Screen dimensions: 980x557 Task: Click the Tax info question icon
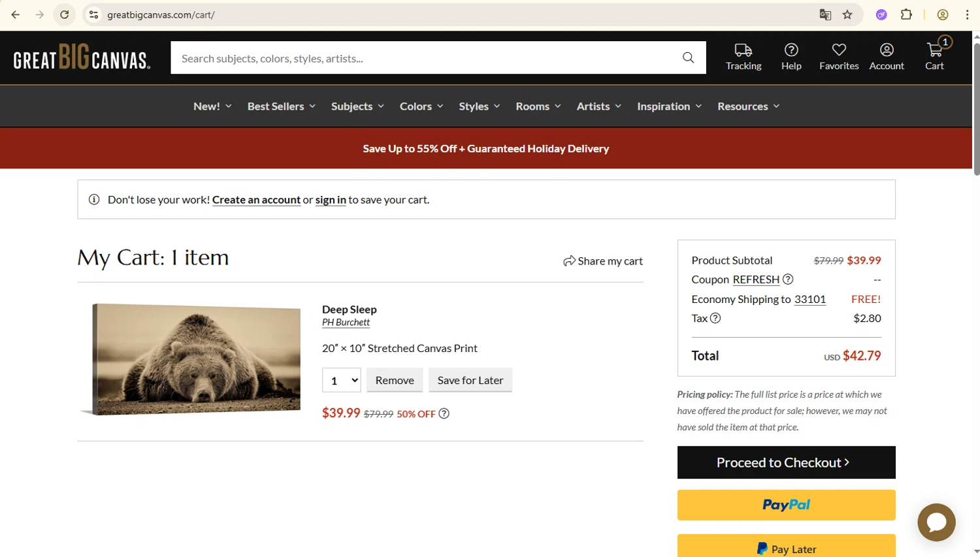(715, 319)
